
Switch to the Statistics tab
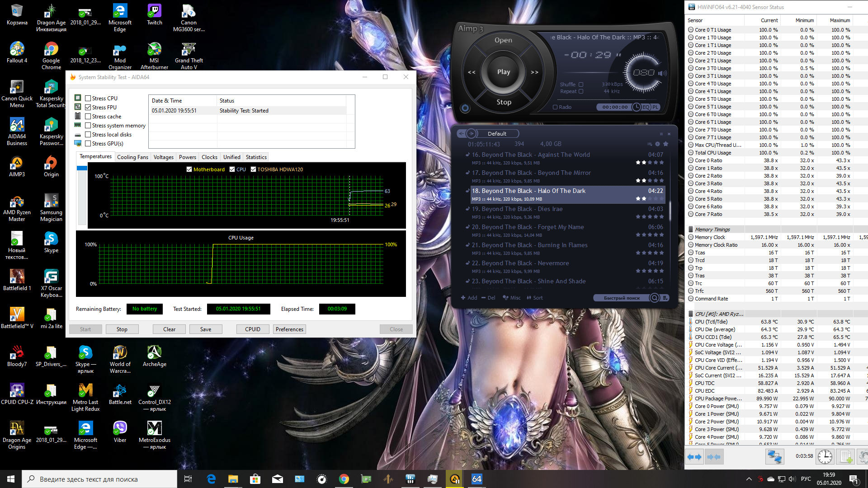point(256,157)
